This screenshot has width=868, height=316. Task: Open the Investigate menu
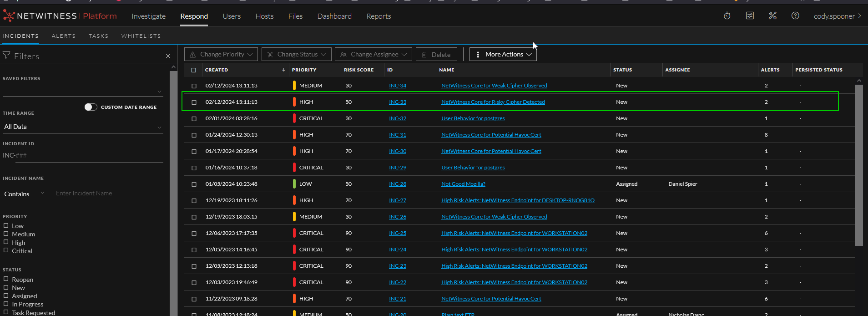pos(149,16)
